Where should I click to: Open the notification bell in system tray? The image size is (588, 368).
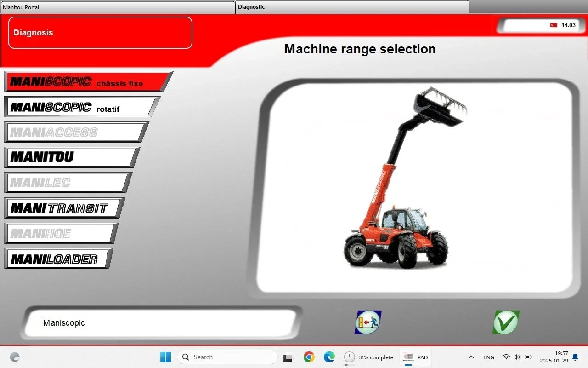click(575, 357)
